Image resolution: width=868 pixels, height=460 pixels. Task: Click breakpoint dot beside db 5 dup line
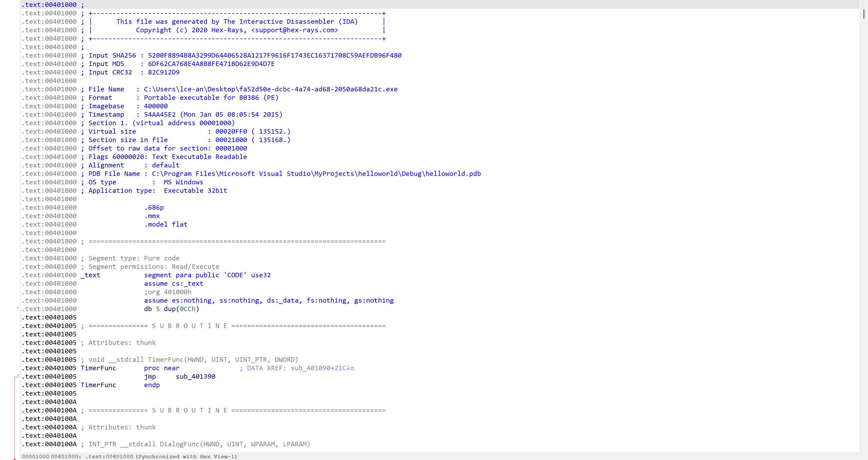pyautogui.click(x=18, y=307)
